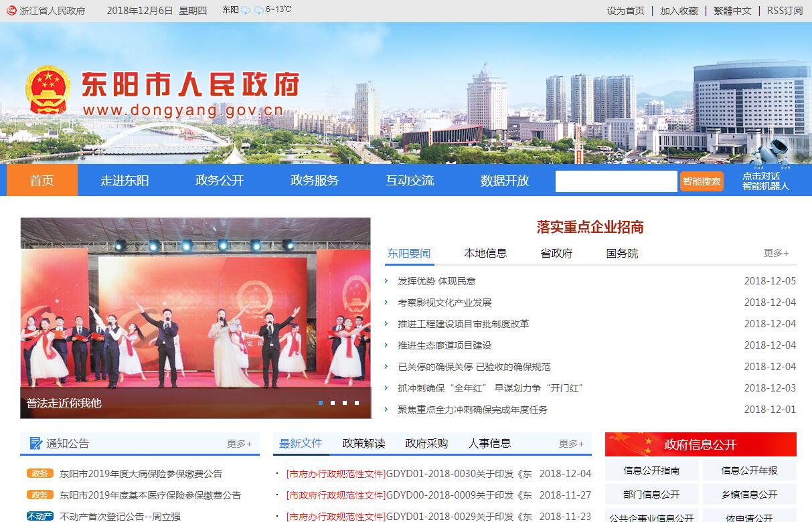Expand 更多+ in the 通知公告 section

click(239, 443)
